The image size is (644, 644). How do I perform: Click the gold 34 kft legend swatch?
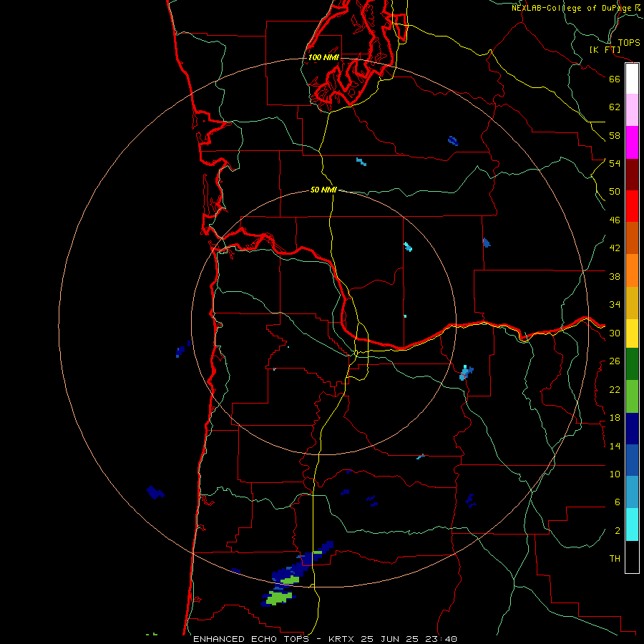632,303
